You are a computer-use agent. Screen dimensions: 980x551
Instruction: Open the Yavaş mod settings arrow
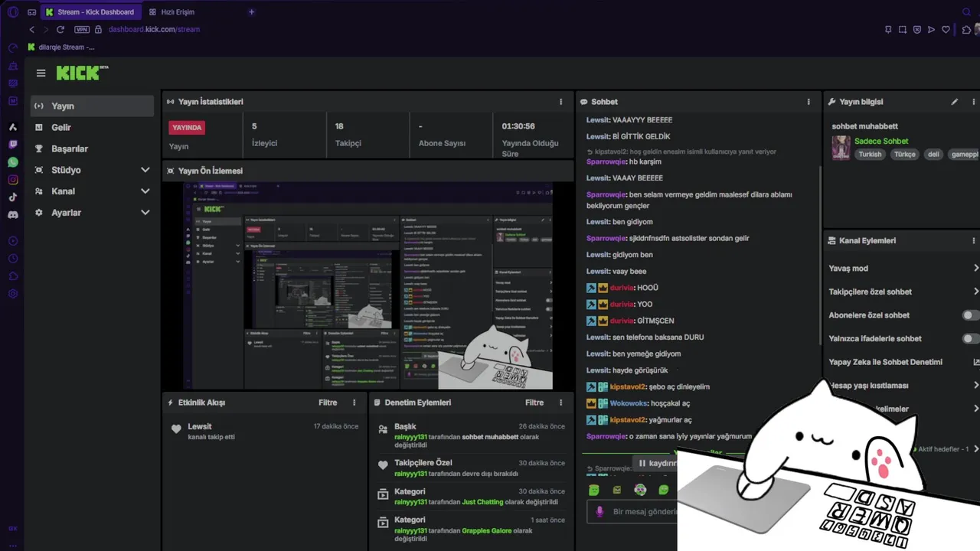coord(976,268)
